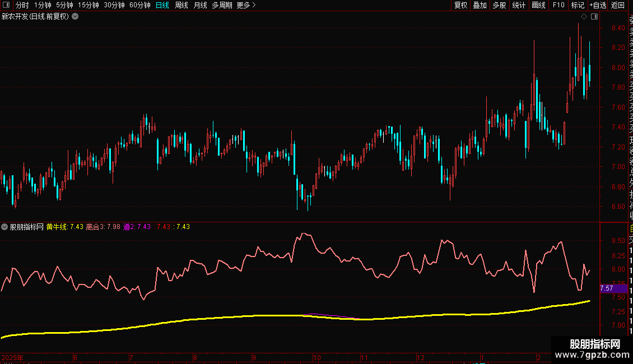Click the 返回 back button
The width and height of the screenshot is (633, 364).
click(618, 5)
